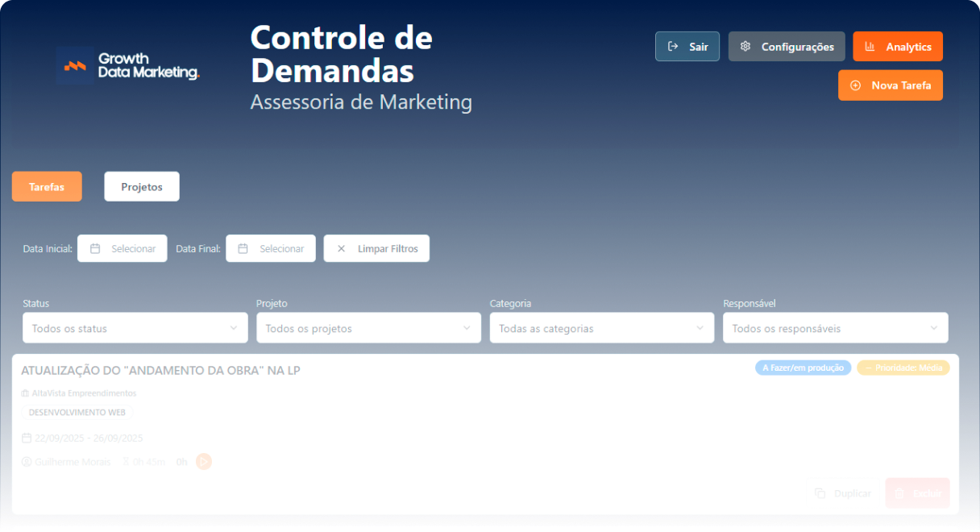This screenshot has width=980, height=532.
Task: Click the A Fazer/em produção status badge
Action: (x=803, y=368)
